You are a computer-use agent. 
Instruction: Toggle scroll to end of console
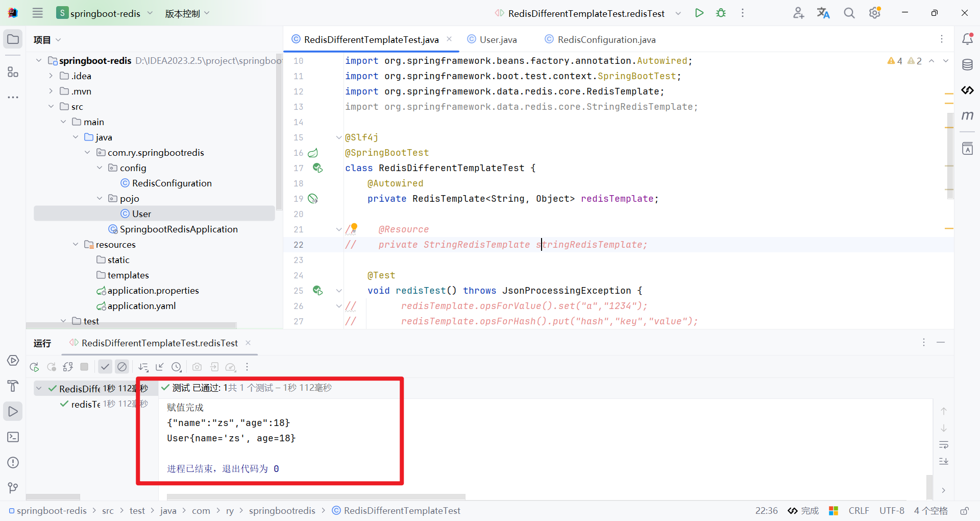click(944, 461)
